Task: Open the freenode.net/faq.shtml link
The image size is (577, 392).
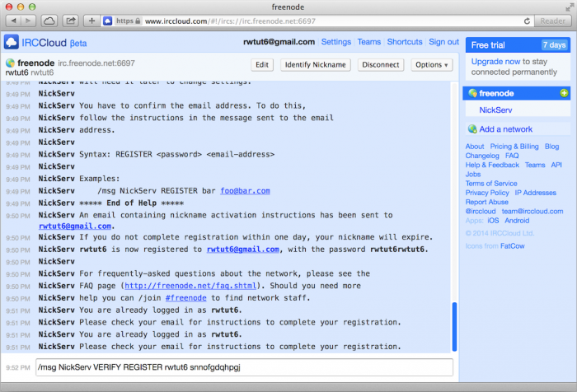Action: pos(190,286)
